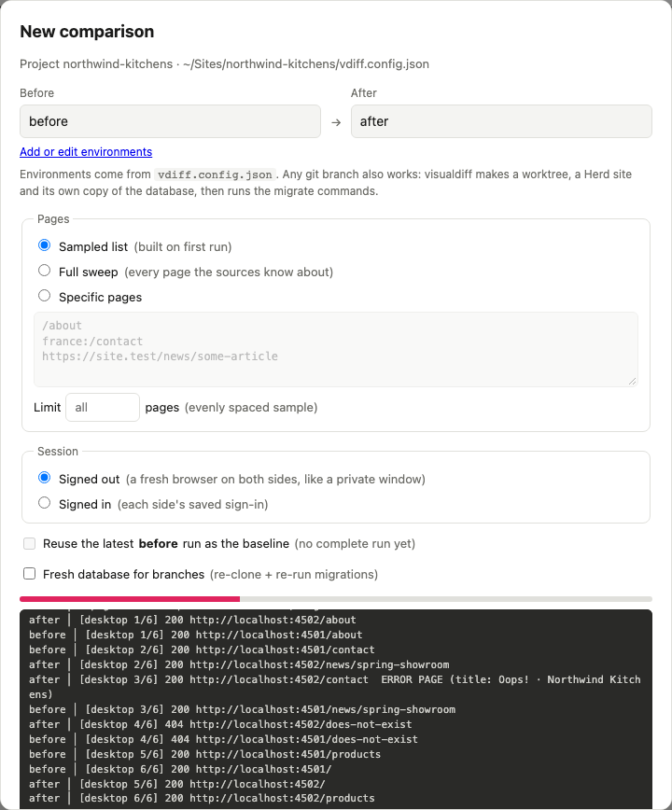Click the last log line for localhost:4502/products
The image size is (672, 810).
click(x=202, y=798)
